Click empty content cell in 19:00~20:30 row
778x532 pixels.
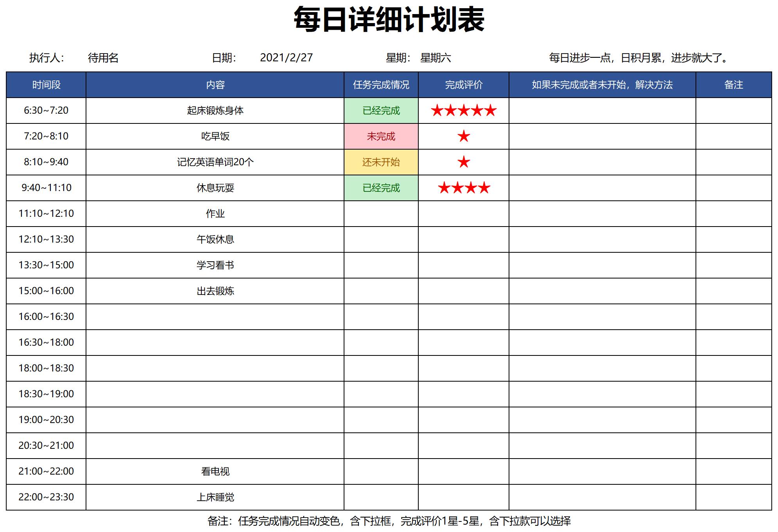[x=215, y=420]
